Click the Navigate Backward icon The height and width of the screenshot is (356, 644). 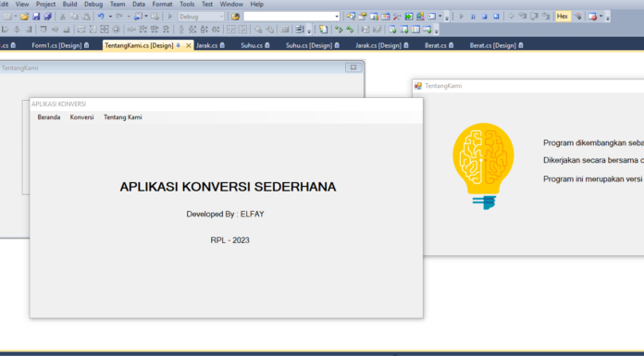(139, 17)
